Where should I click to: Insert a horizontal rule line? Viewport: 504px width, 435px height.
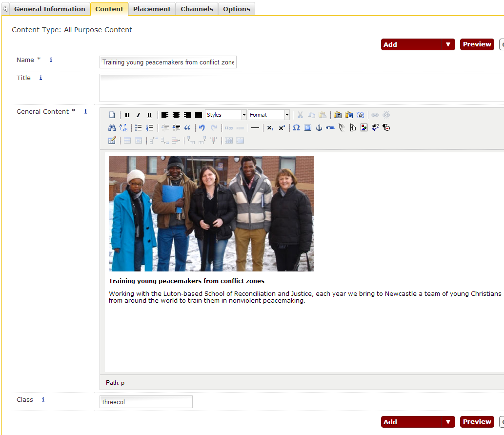point(255,128)
